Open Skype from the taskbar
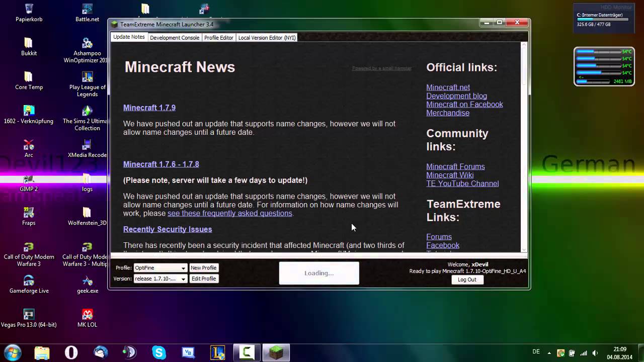The height and width of the screenshot is (362, 644). (x=159, y=352)
